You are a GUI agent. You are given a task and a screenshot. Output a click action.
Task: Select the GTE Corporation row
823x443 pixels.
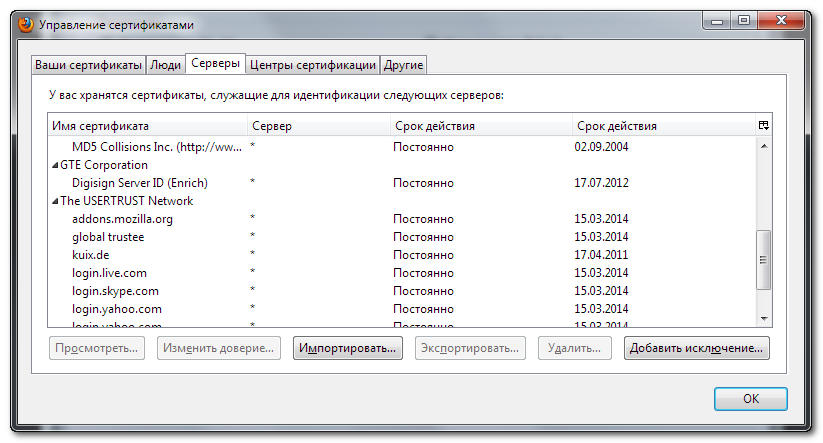(402, 165)
